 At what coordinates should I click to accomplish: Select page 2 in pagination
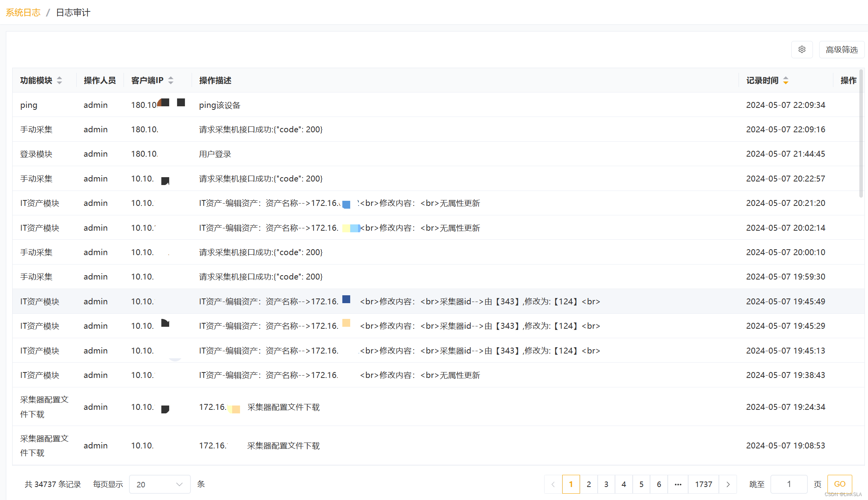[x=589, y=484]
